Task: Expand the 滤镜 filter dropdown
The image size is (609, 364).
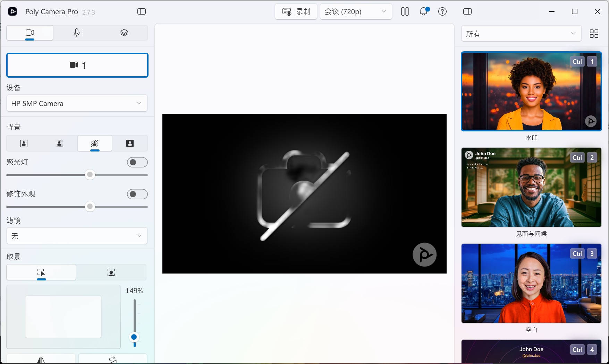Action: [77, 236]
